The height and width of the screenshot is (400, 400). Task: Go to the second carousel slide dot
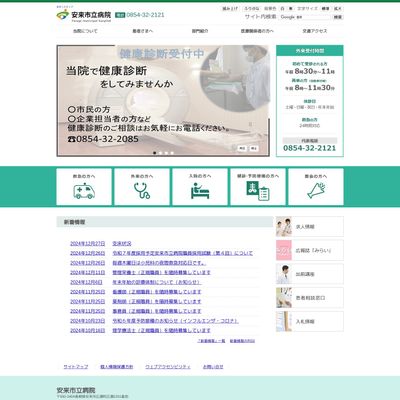[160, 153]
